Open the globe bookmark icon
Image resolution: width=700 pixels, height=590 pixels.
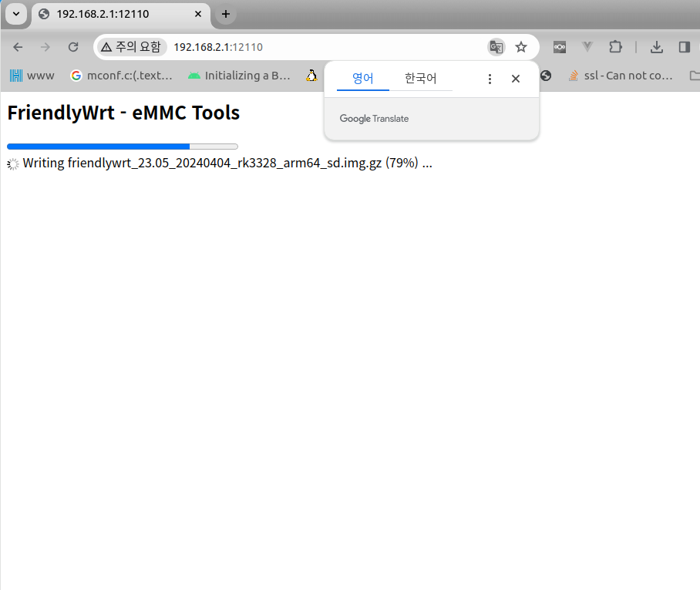[x=546, y=76]
